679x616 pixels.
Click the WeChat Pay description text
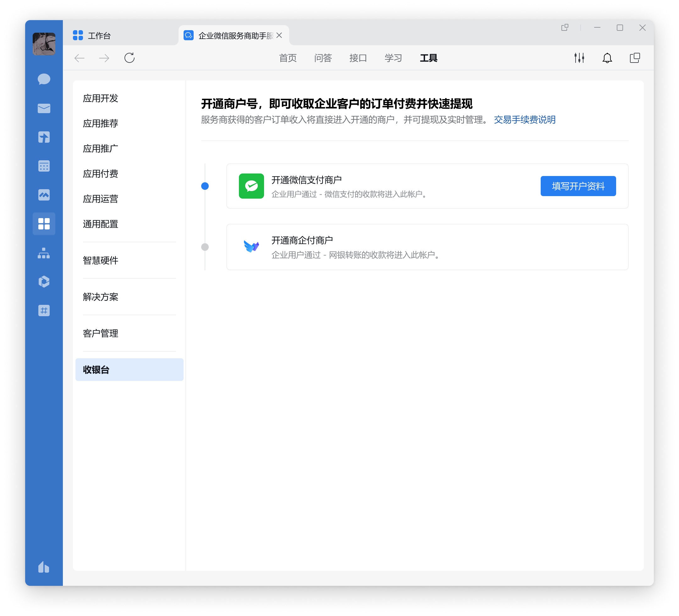(x=350, y=194)
